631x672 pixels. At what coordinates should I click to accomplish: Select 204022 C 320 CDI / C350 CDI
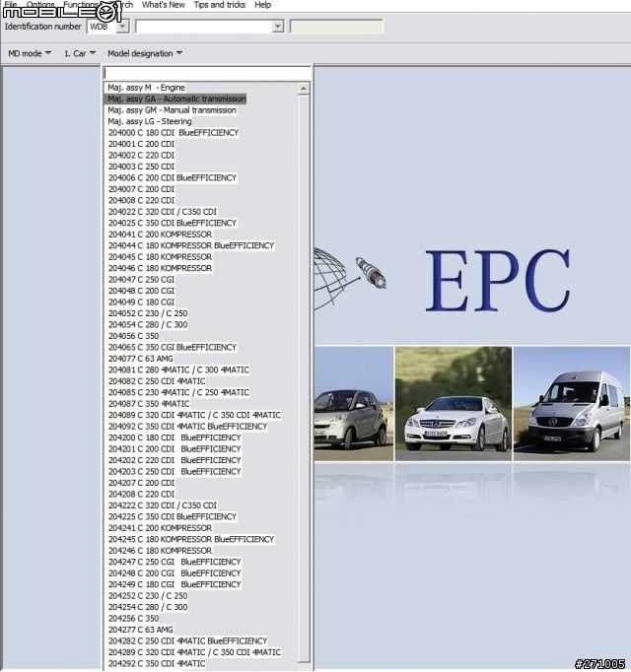163,212
